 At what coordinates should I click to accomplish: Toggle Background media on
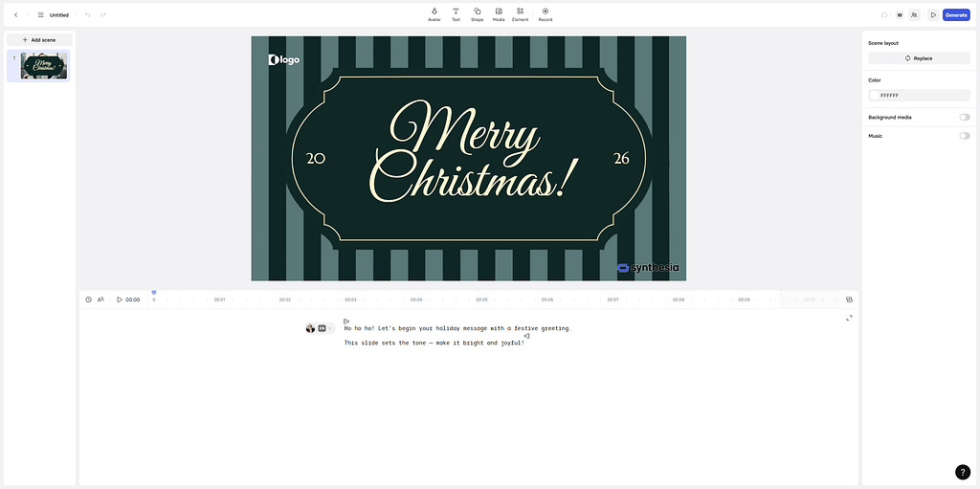coord(965,117)
